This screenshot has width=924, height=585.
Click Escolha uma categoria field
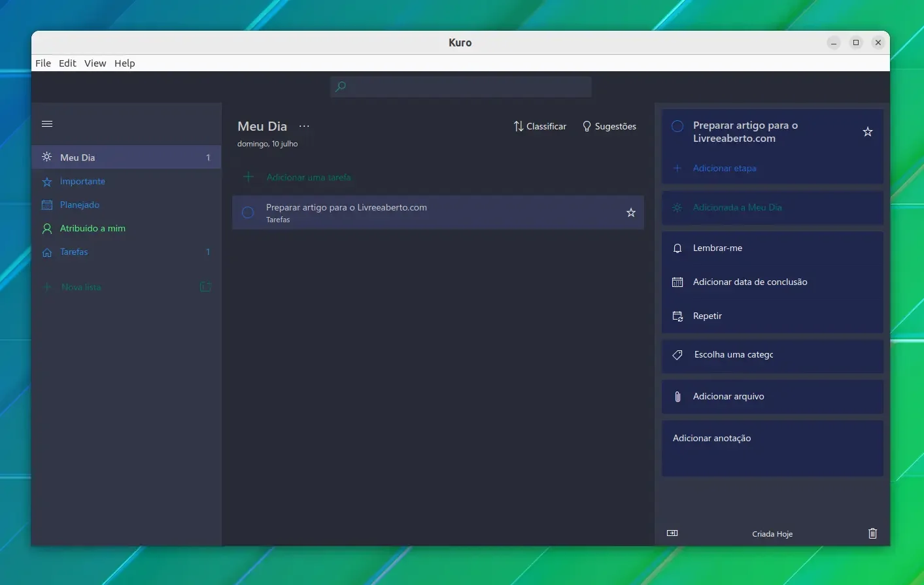772,355
